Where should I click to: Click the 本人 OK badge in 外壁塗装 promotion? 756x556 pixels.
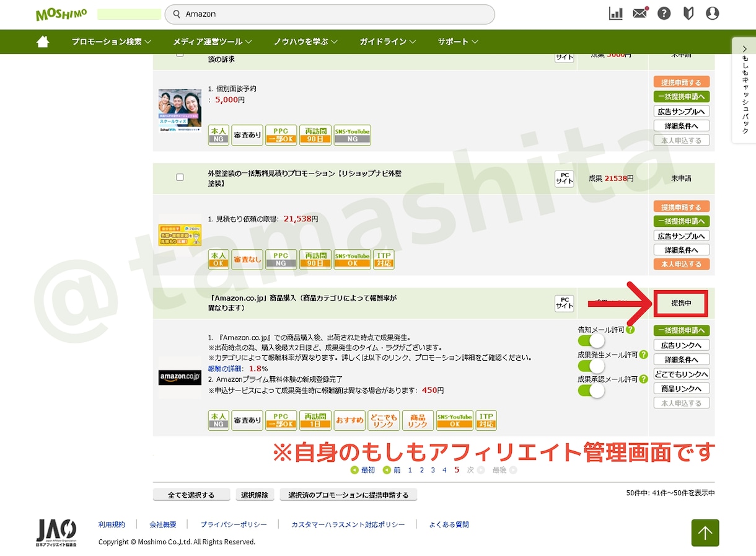point(218,260)
